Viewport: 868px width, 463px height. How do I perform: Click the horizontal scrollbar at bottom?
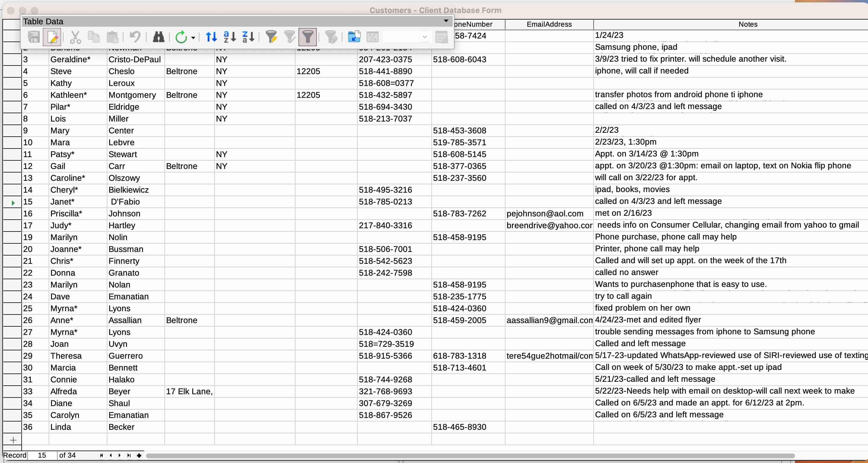pos(470,456)
